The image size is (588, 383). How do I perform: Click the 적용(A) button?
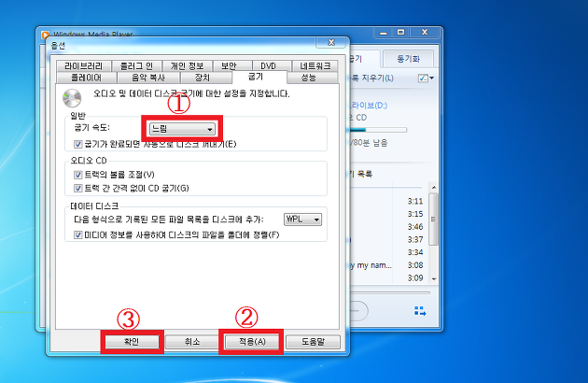tap(252, 342)
